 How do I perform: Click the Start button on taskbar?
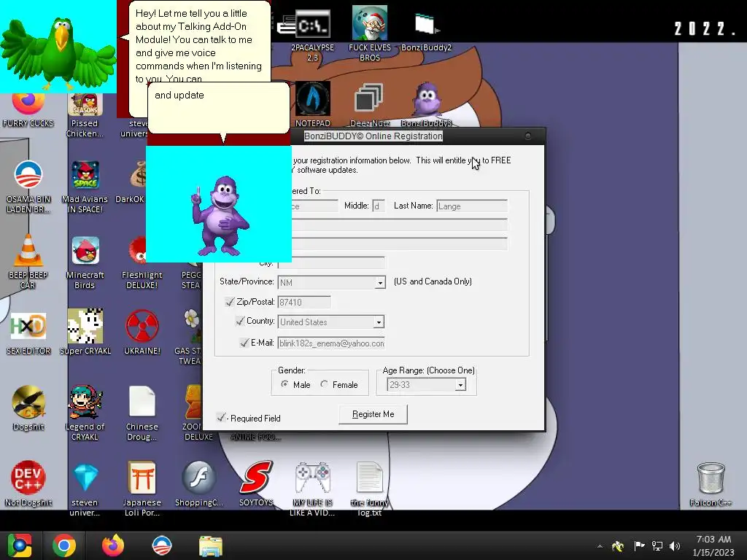(x=19, y=545)
